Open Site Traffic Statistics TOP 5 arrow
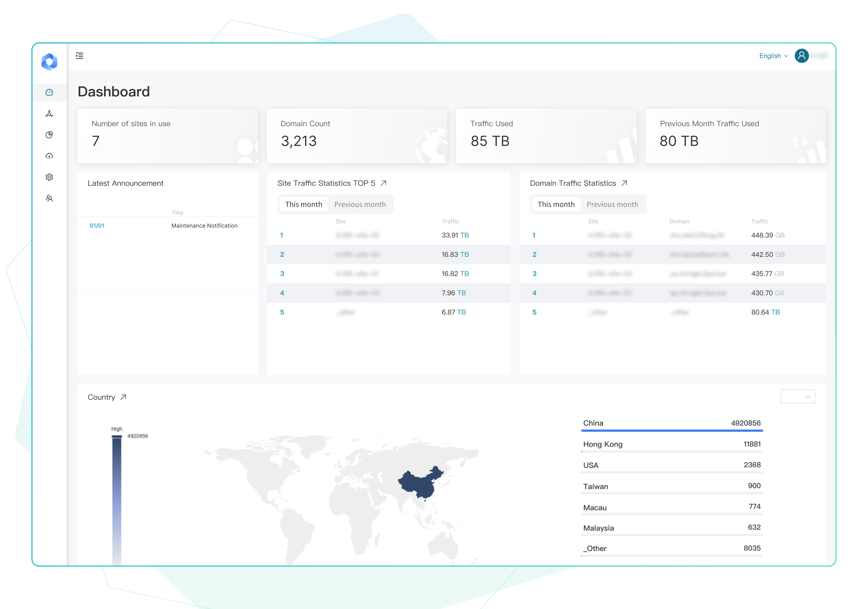Screen dimensions: 868x609 [383, 183]
